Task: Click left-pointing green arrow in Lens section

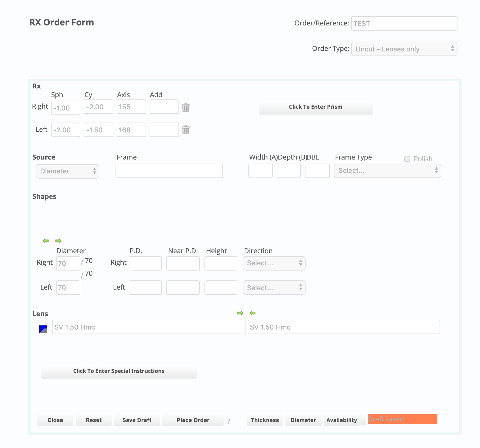Action: pyautogui.click(x=252, y=313)
